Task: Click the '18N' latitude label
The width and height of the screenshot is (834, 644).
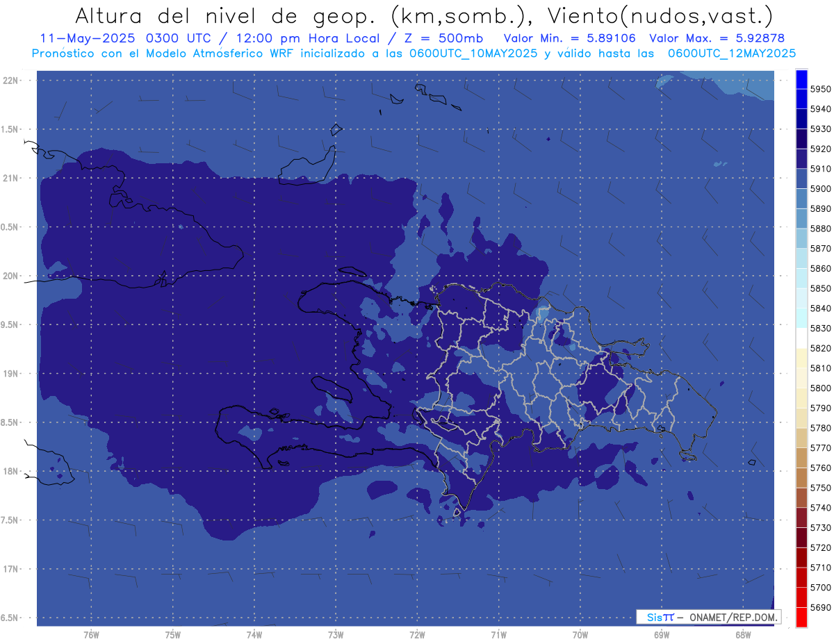Action: point(10,471)
